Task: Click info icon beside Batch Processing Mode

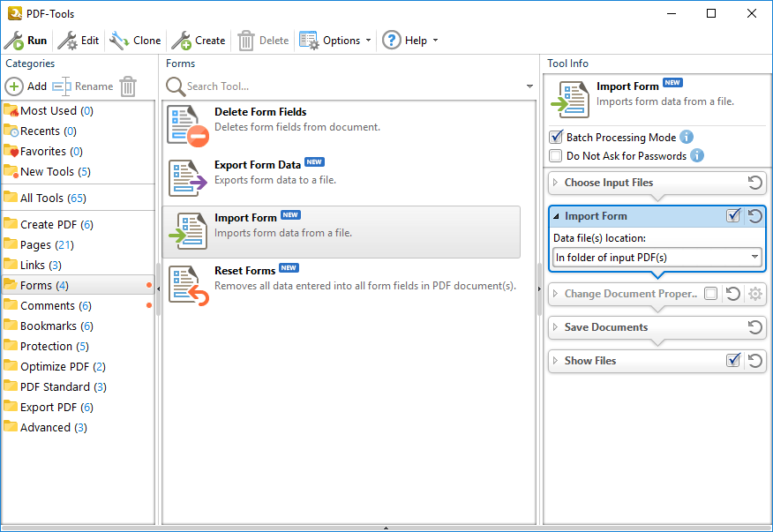Action: [x=687, y=137]
